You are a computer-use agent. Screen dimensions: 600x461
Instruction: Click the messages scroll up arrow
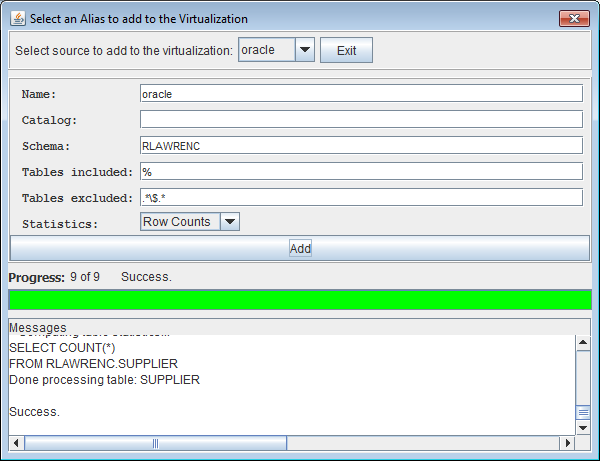583,344
